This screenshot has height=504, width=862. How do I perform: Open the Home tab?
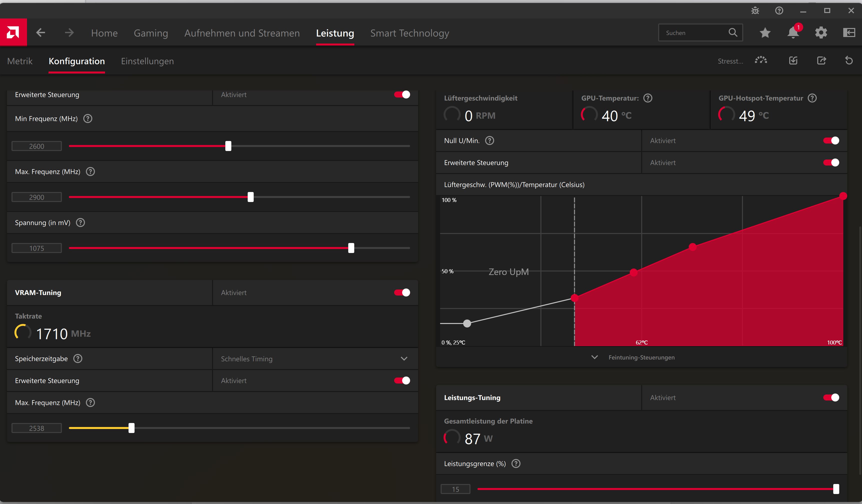click(104, 33)
